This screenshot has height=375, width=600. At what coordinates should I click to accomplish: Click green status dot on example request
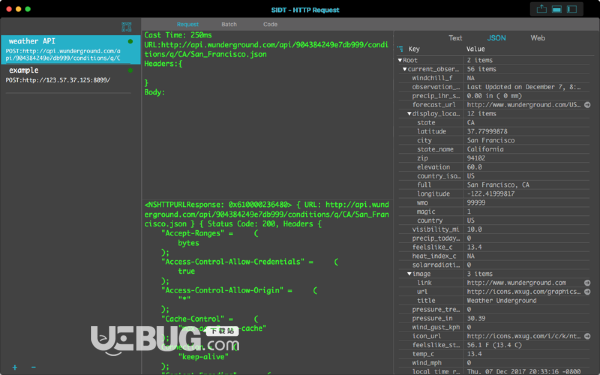(130, 70)
